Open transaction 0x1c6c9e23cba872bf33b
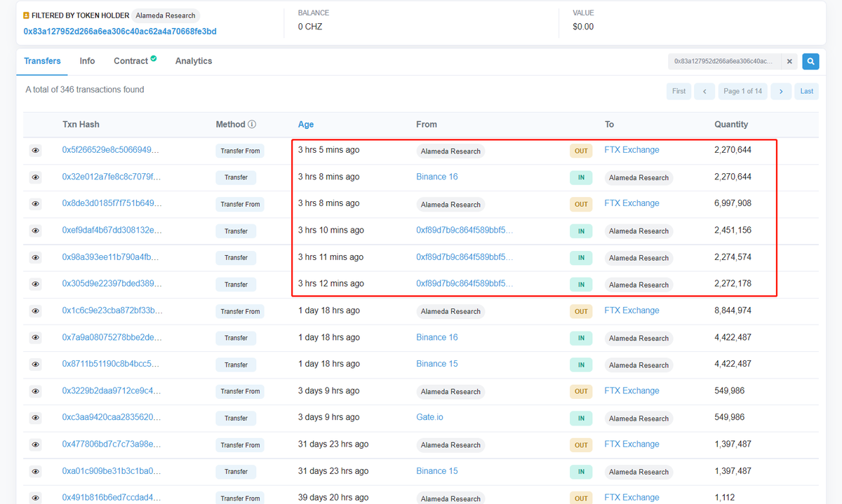This screenshot has width=842, height=504. point(112,311)
